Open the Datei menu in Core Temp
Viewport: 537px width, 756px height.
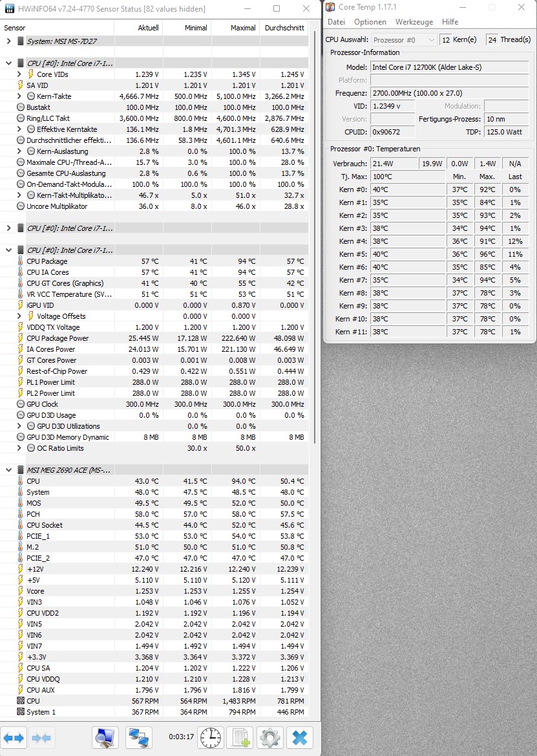336,22
